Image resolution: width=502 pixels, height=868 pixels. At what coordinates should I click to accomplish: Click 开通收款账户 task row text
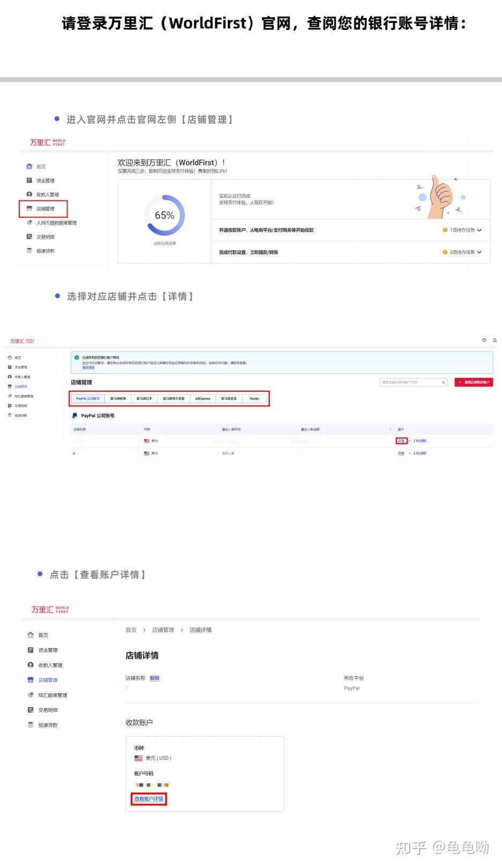click(x=266, y=230)
